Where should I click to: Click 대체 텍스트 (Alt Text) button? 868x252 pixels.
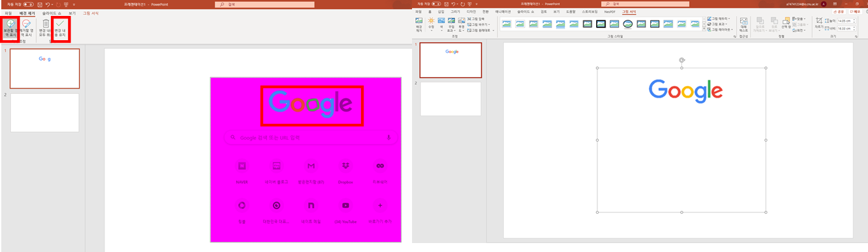click(x=744, y=25)
